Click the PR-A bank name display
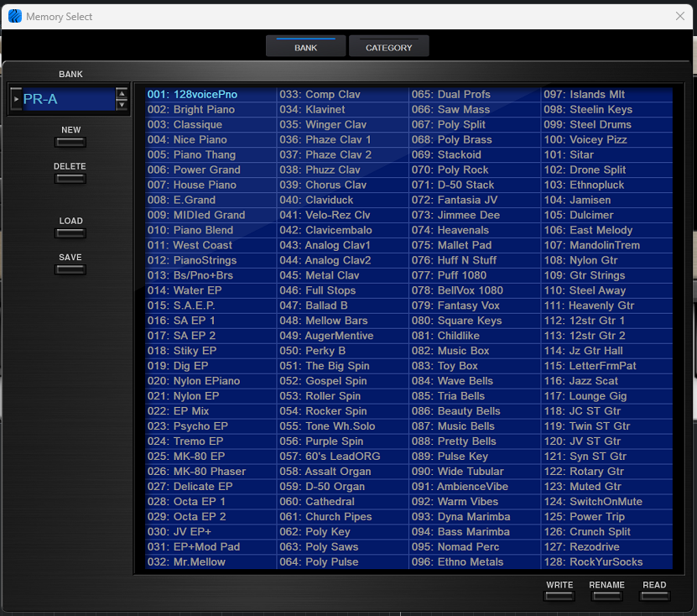Viewport: 697px width, 616px height. [67, 99]
